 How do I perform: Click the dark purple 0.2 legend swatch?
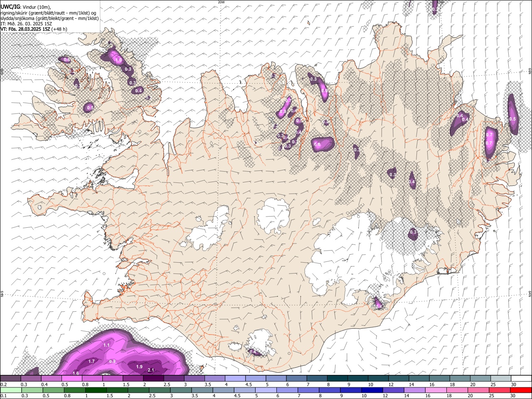(x=10, y=378)
